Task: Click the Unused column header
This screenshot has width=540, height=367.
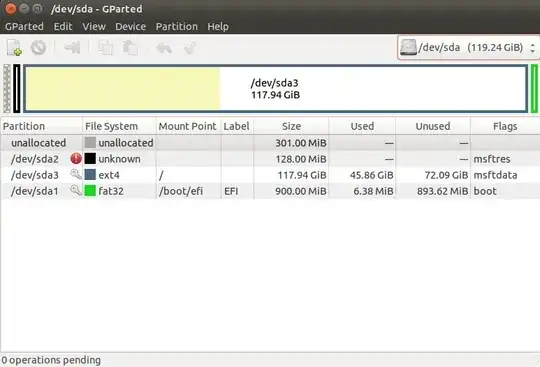Action: click(x=433, y=126)
